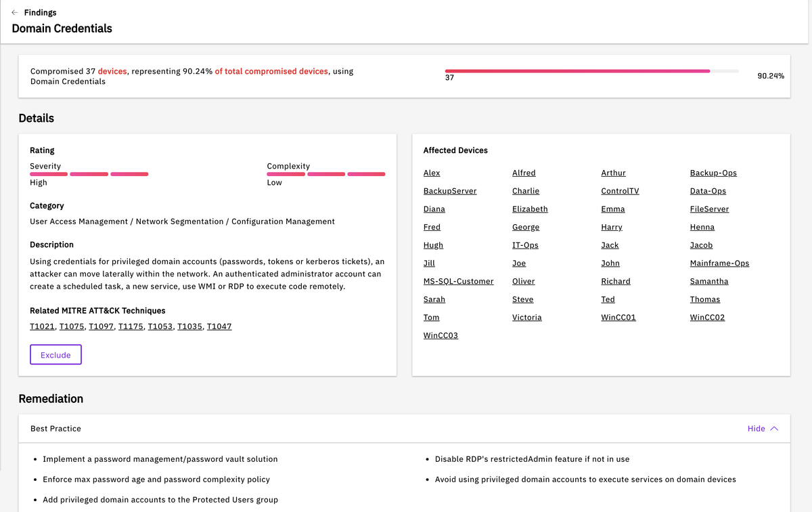This screenshot has width=812, height=512.
Task: Open MITRE technique T1097
Action: (101, 326)
